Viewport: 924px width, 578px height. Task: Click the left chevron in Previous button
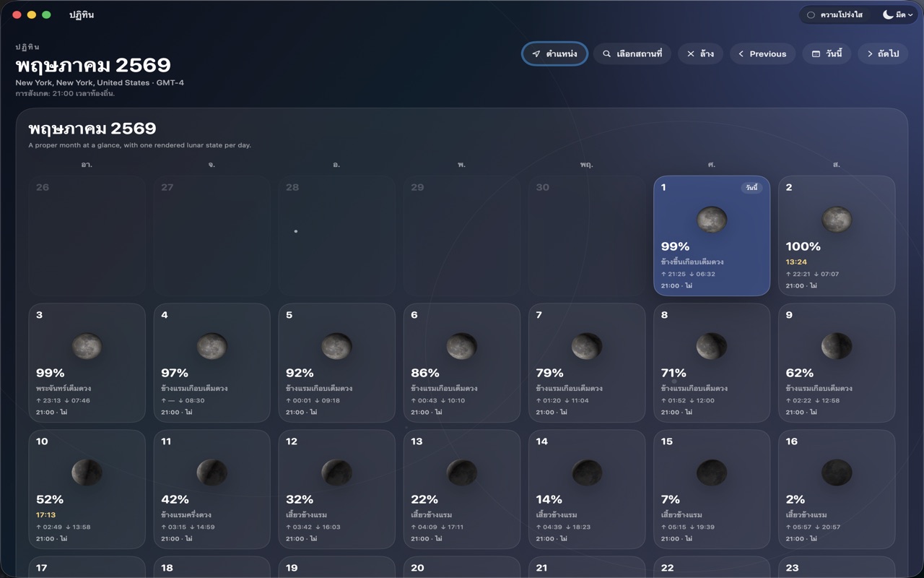point(741,54)
